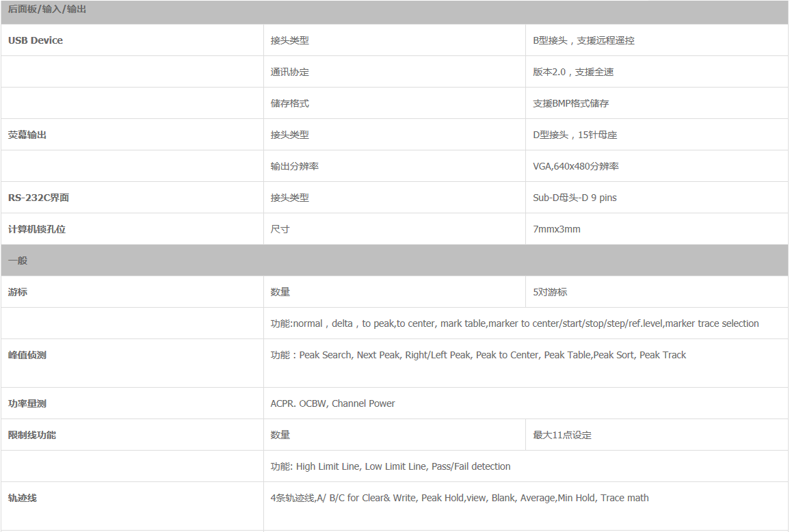Viewport: 790px width, 532px height.
Task: Click the 一般 section header
Action: tap(18, 261)
